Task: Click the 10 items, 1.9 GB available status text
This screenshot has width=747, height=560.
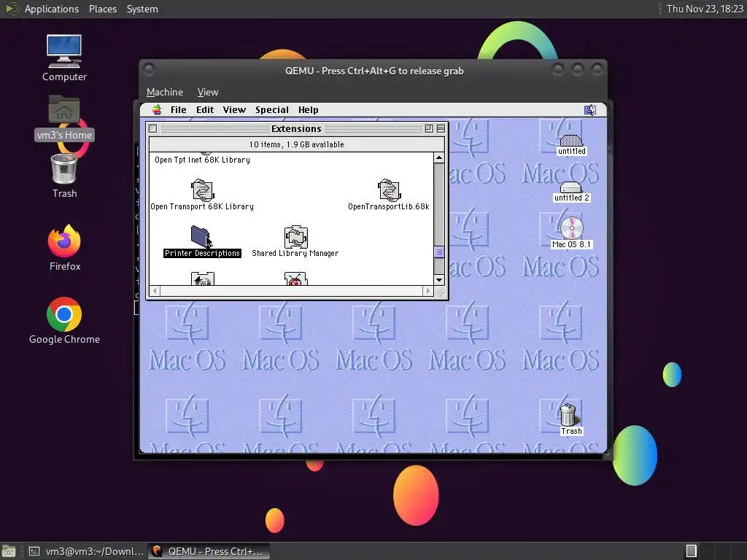Action: tap(296, 145)
